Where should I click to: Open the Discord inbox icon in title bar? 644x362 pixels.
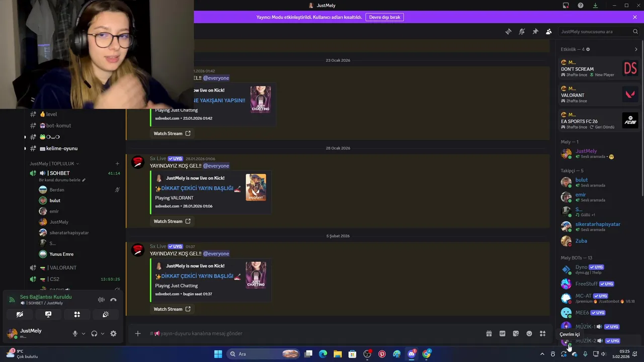(566, 6)
